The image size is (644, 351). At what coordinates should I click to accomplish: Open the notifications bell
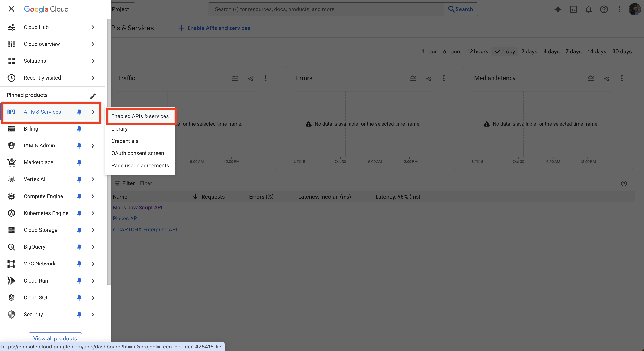(x=589, y=9)
